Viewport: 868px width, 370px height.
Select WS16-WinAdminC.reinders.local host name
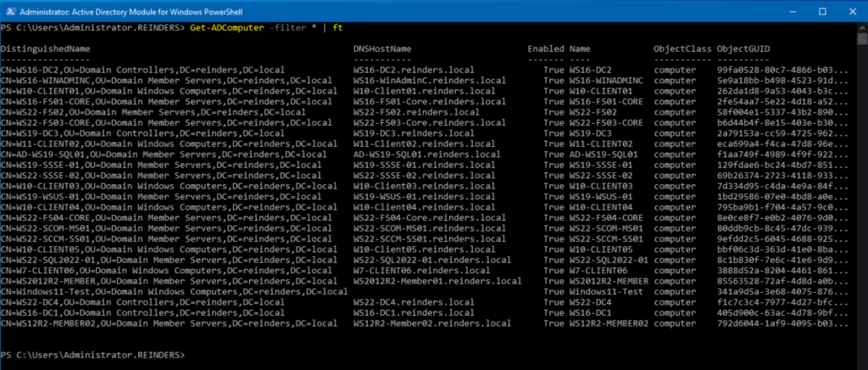tap(430, 81)
